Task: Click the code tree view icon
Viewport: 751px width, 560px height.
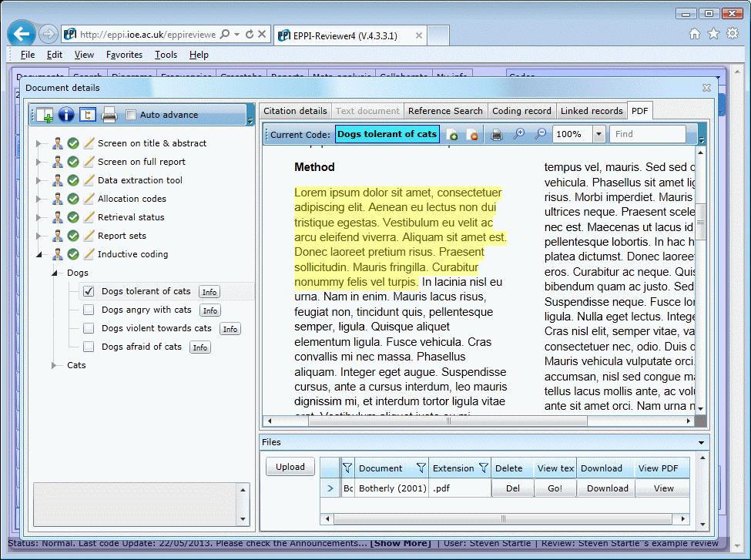Action: click(x=88, y=115)
